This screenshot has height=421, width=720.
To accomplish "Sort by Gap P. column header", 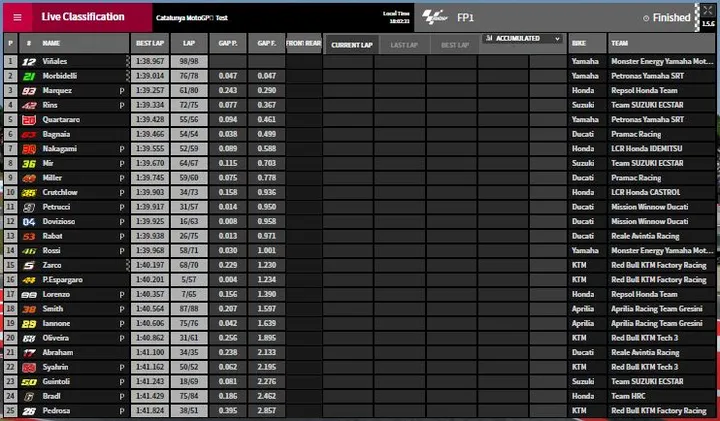I will click(x=228, y=43).
